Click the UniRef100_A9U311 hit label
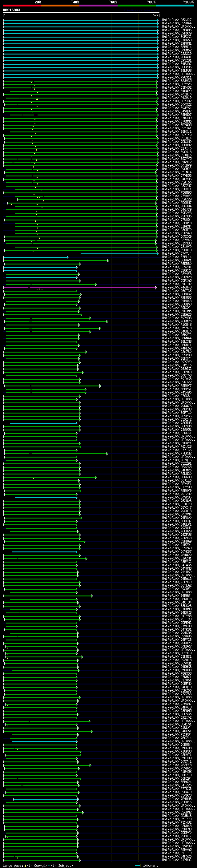The image size is (197, 868). pyautogui.click(x=177, y=78)
